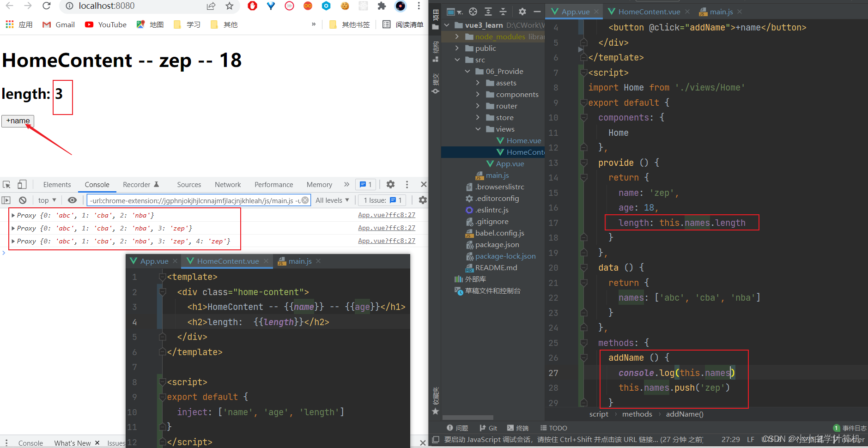
Task: Collapse all in the project panel toolbar
Action: pyautogui.click(x=503, y=12)
